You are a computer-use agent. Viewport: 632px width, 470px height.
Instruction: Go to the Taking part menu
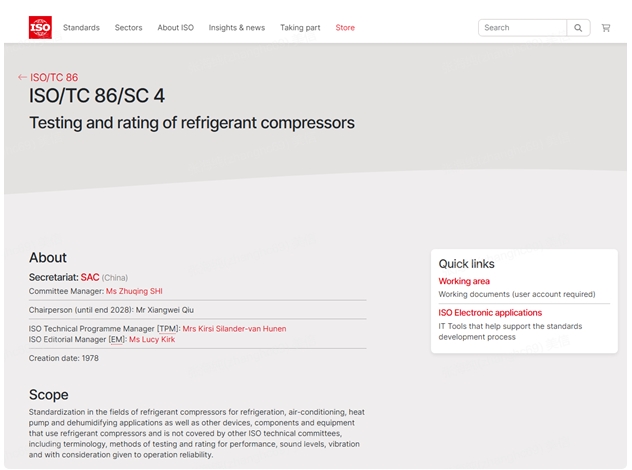point(300,28)
